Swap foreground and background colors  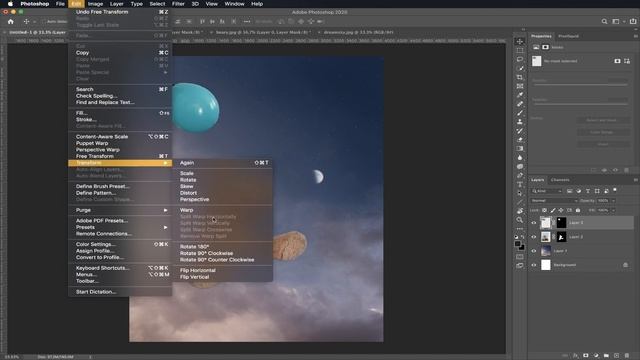pos(523,237)
